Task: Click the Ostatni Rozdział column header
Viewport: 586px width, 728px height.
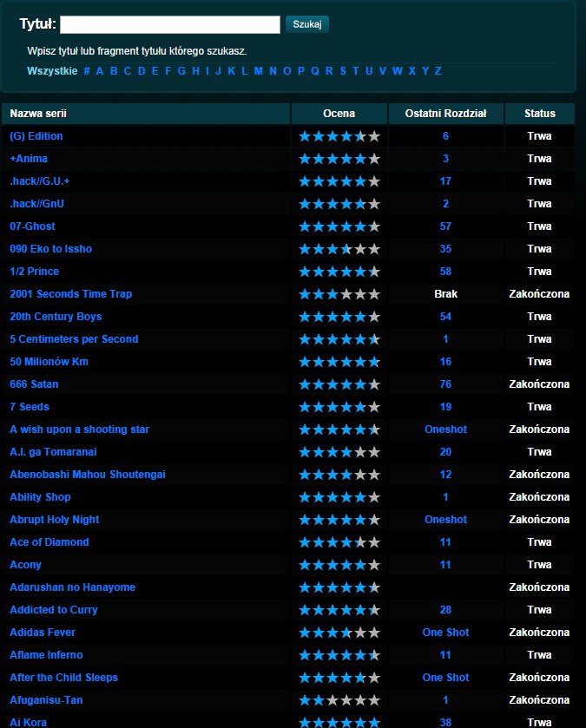Action: [445, 114]
